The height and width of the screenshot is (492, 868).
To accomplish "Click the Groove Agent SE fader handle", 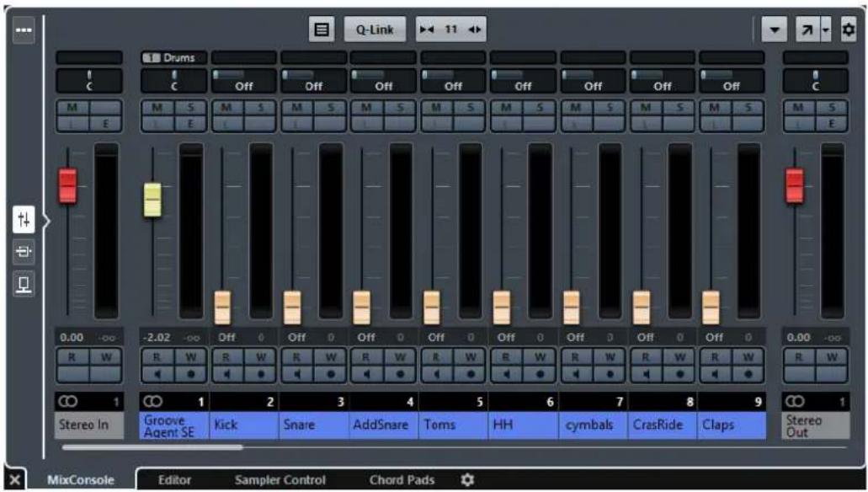I will click(152, 200).
